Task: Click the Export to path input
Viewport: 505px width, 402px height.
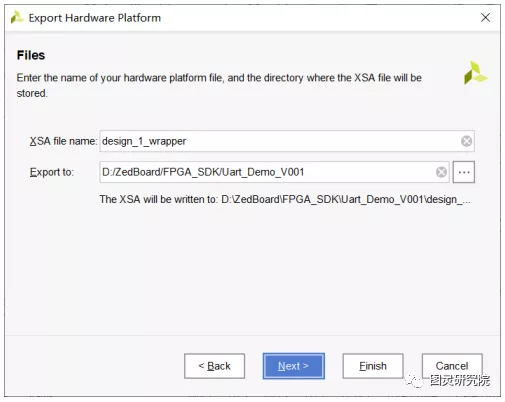Action: pyautogui.click(x=274, y=172)
